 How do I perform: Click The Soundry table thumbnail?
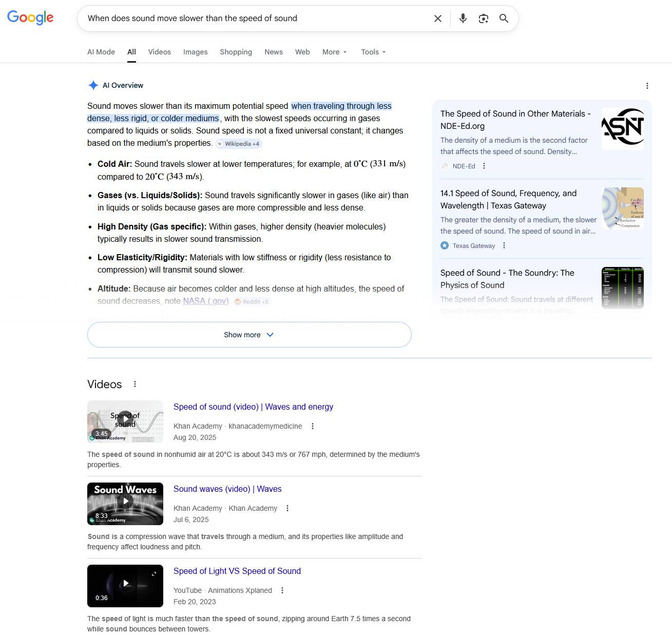pos(623,288)
